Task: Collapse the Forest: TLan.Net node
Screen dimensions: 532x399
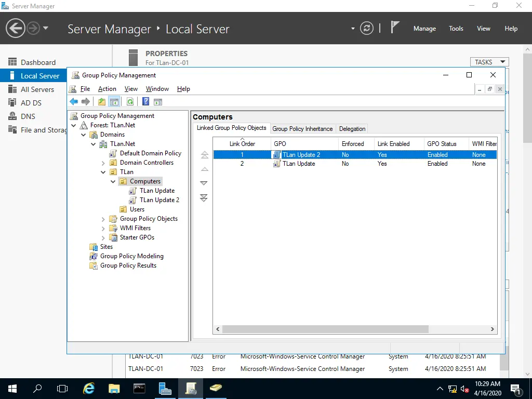Action: click(74, 125)
